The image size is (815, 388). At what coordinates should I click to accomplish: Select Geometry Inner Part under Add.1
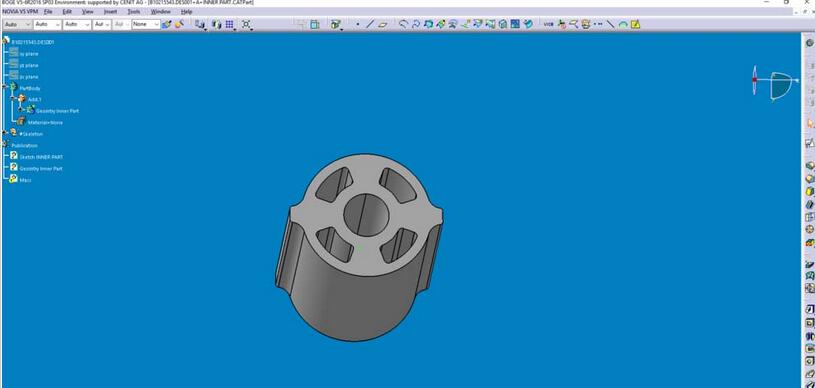coord(57,111)
